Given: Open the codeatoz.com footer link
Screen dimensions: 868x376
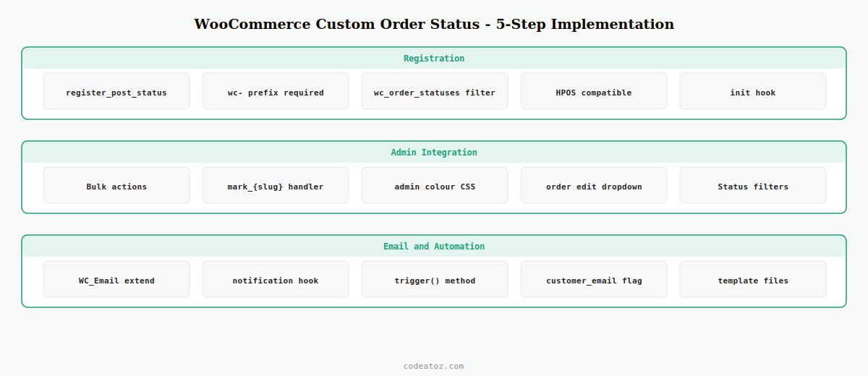Looking at the screenshot, I should click(434, 366).
